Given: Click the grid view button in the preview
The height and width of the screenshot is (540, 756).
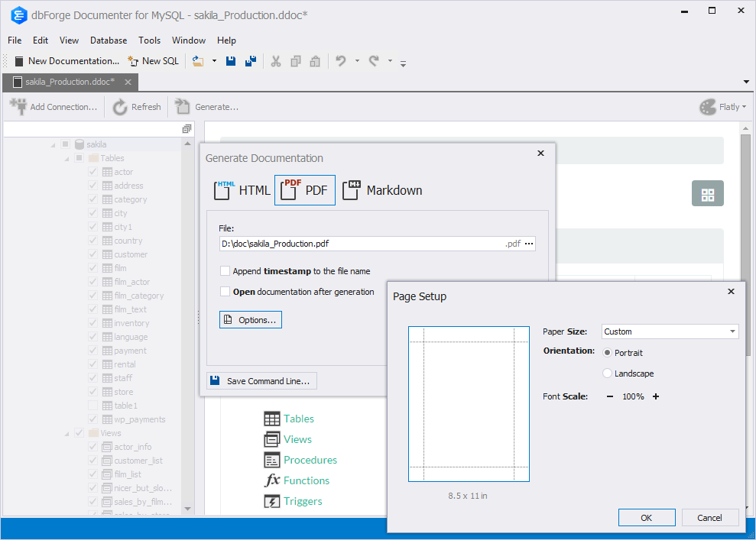Looking at the screenshot, I should [x=707, y=193].
